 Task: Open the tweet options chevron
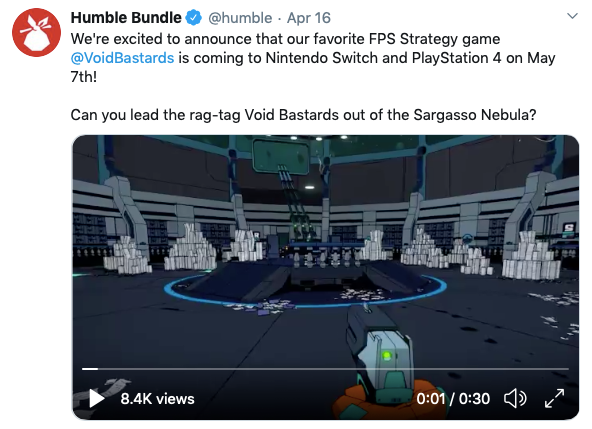tap(572, 16)
